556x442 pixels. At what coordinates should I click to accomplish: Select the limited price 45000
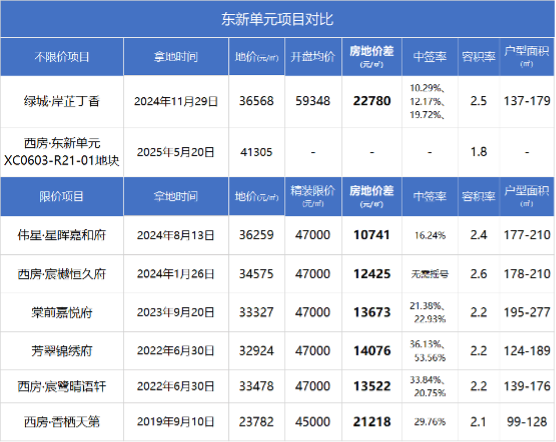(x=313, y=422)
